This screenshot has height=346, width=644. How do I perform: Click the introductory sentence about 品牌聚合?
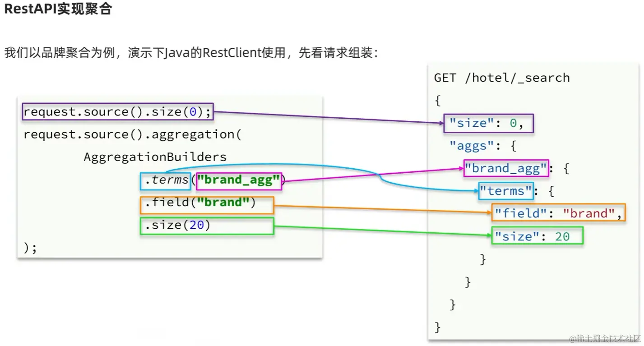pos(190,52)
